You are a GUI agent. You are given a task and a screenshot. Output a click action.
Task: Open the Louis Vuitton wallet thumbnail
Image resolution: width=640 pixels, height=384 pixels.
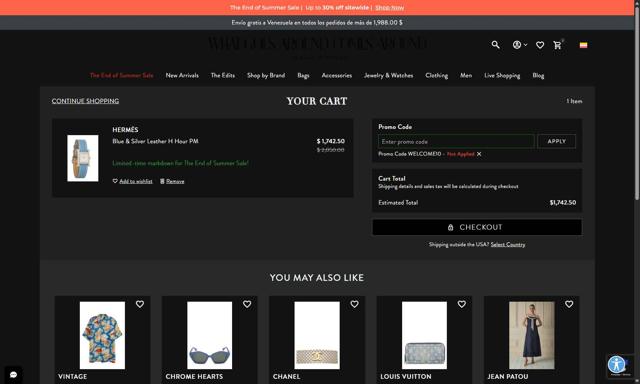[x=424, y=335]
